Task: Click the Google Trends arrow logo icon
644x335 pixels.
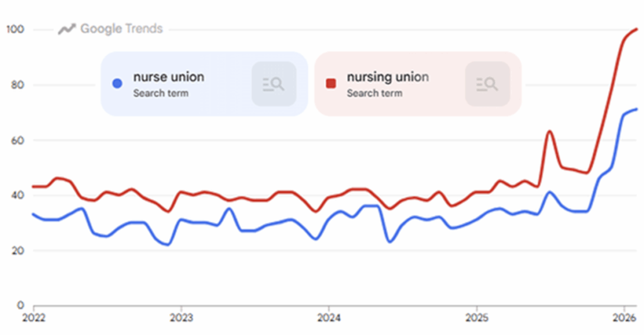Action: (x=67, y=29)
